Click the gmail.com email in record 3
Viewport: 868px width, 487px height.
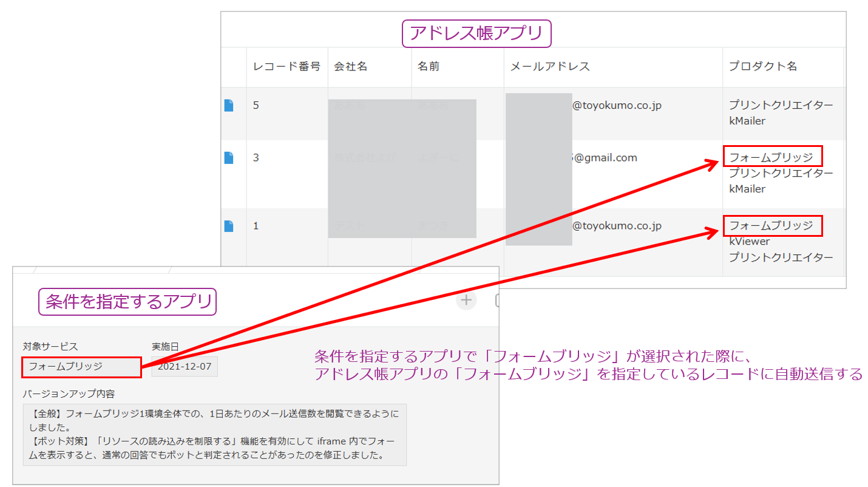click(605, 158)
